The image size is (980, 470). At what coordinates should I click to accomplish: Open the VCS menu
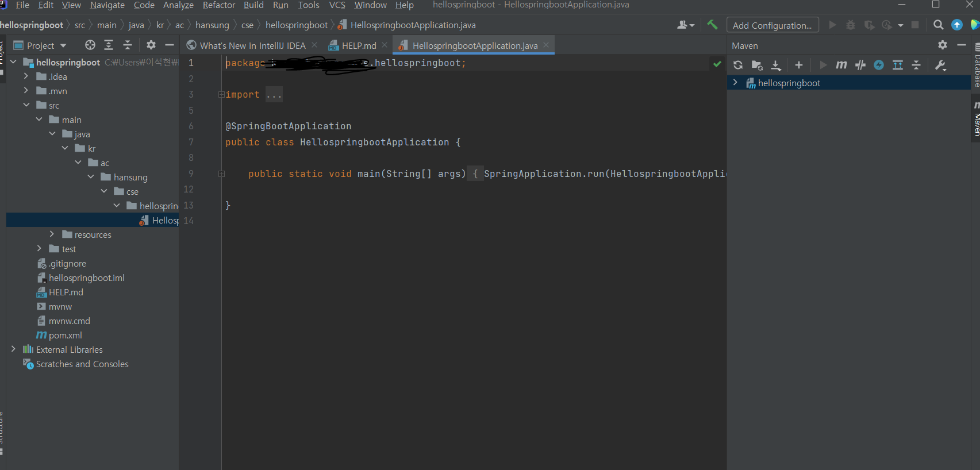(337, 5)
